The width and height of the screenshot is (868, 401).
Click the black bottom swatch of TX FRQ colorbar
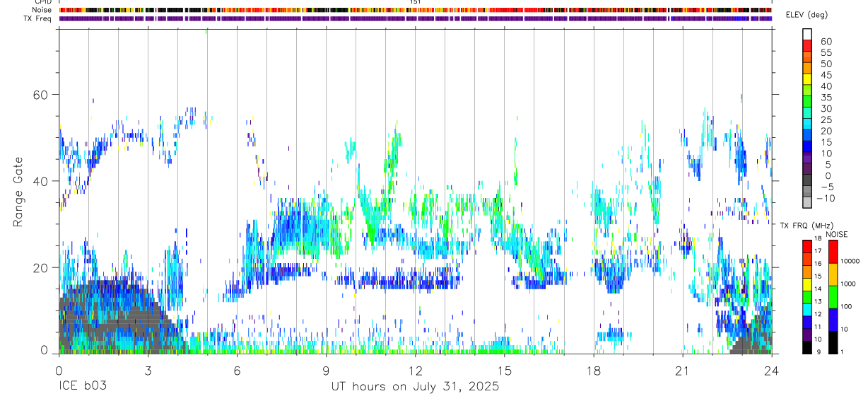[807, 347]
